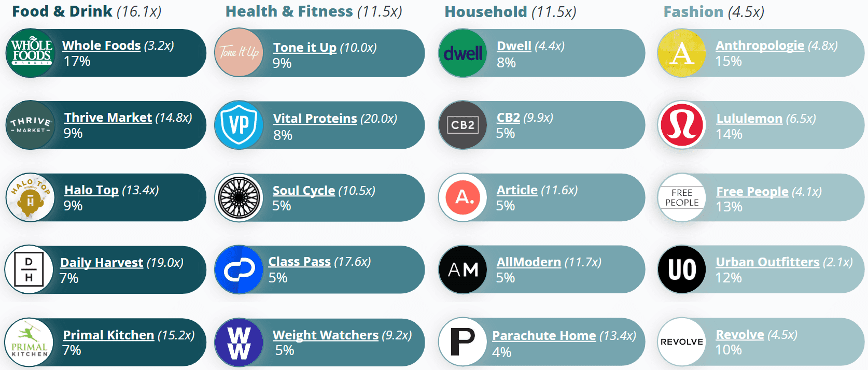Click the Soul Cycle wheel logo
The width and height of the screenshot is (868, 370).
[x=239, y=197]
